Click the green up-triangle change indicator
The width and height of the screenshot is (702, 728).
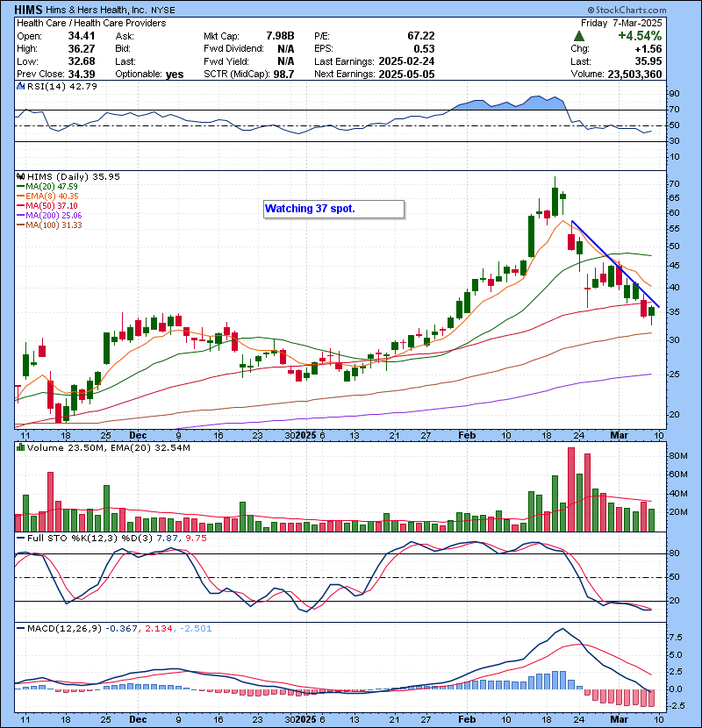click(578, 36)
